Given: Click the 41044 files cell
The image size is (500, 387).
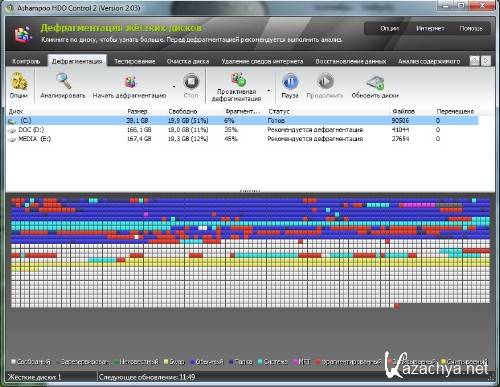Looking at the screenshot, I should [x=400, y=130].
